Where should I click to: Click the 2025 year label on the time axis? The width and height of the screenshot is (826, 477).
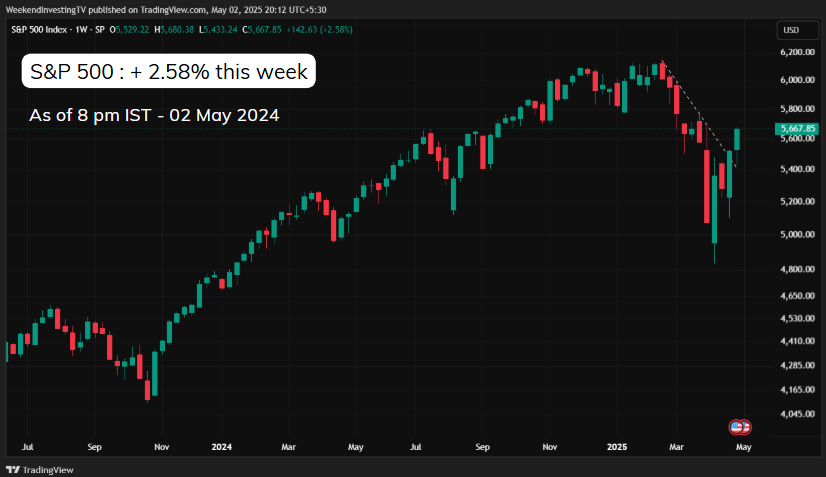pos(617,446)
